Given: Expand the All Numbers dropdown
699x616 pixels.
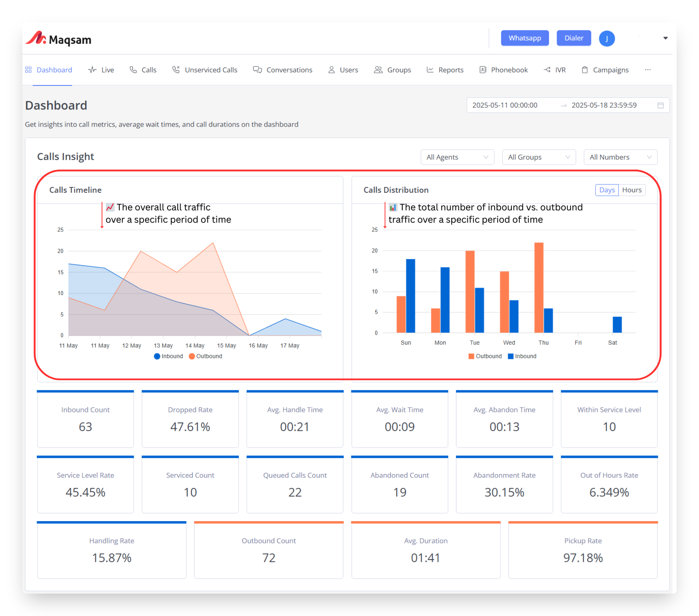Looking at the screenshot, I should coord(620,157).
